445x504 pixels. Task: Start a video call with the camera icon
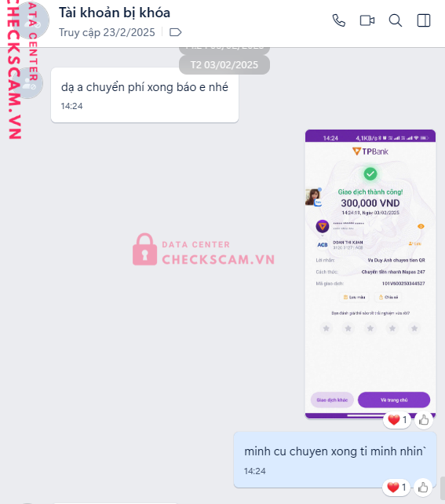click(367, 20)
